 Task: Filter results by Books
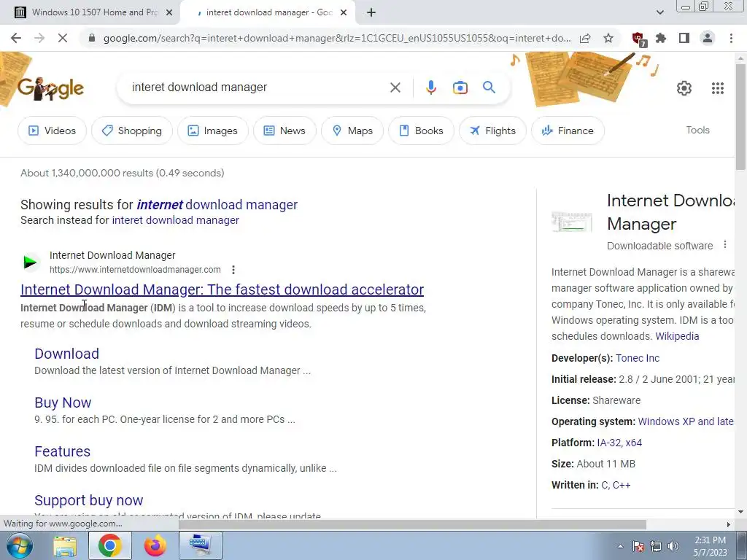(421, 131)
